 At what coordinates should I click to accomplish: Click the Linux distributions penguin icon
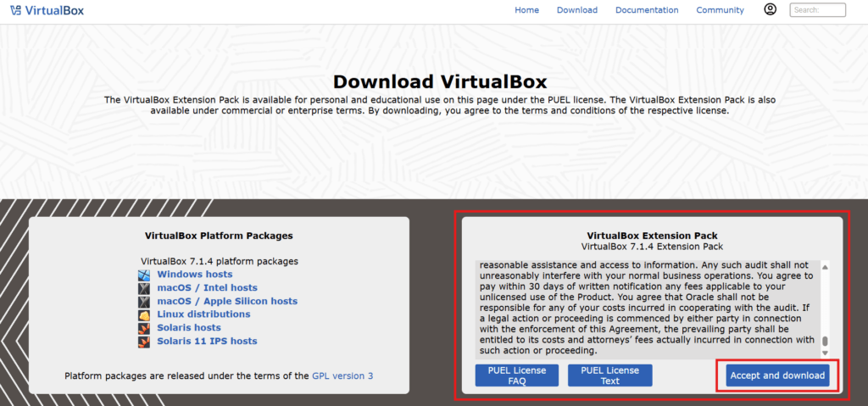click(x=144, y=314)
